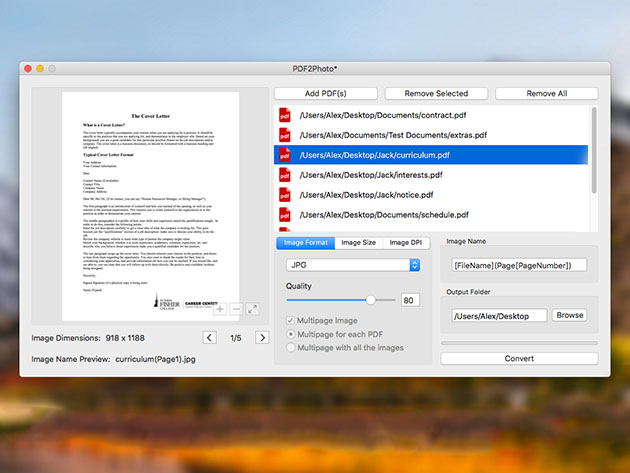Toggle the Multipage Image checkbox
The height and width of the screenshot is (473, 630).
click(290, 320)
